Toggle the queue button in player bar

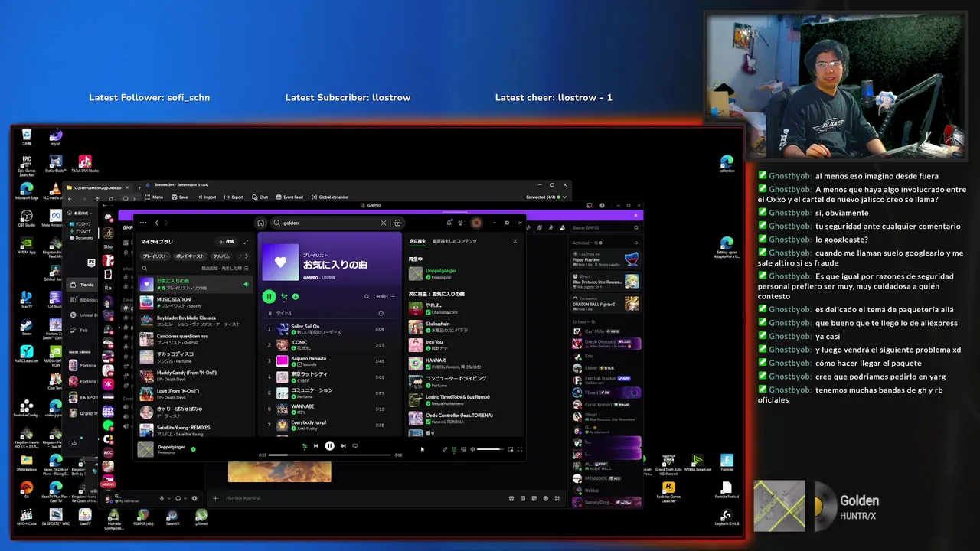click(454, 449)
